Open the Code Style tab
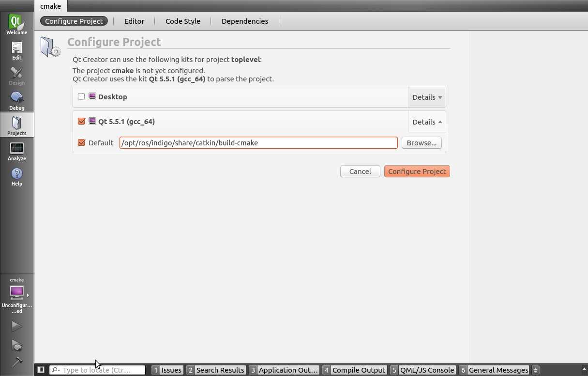The width and height of the screenshot is (588, 376). (183, 21)
